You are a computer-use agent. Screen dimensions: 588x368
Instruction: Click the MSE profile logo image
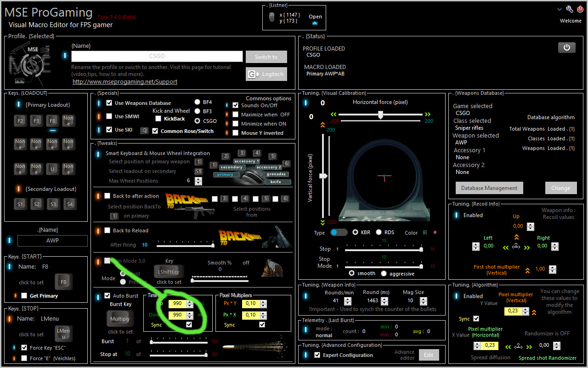tap(30, 64)
